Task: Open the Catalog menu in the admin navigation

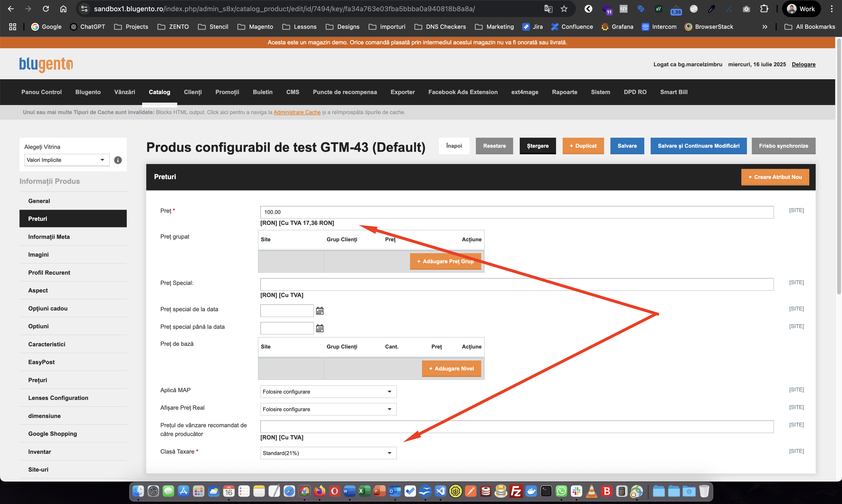Action: point(159,92)
